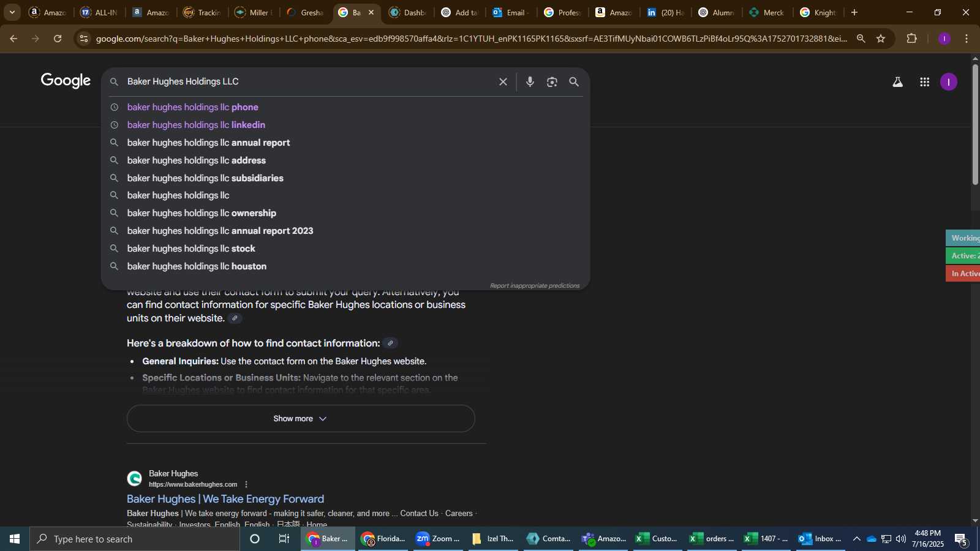
Task: Submit search with magnifier icon in search box
Action: click(574, 81)
